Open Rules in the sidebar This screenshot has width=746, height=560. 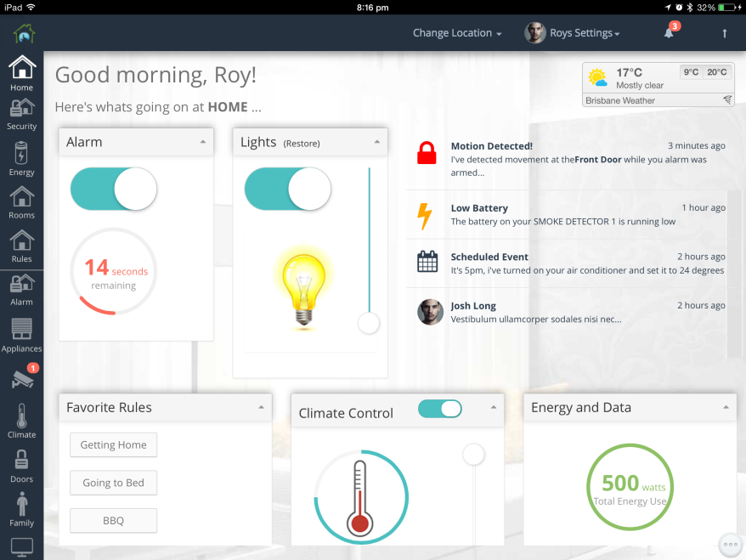coord(22,246)
